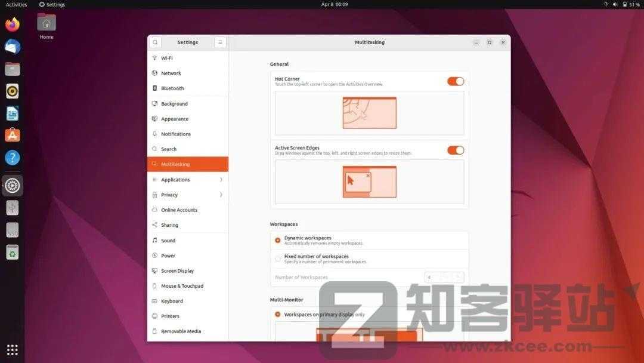Open Ubuntu Software from the dock

pyautogui.click(x=12, y=135)
